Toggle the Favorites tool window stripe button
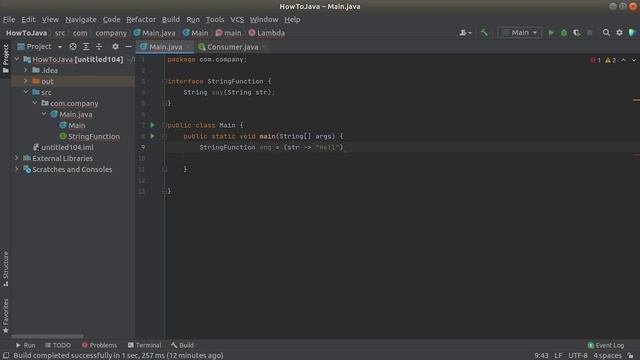The height and width of the screenshot is (360, 640). pyautogui.click(x=5, y=316)
